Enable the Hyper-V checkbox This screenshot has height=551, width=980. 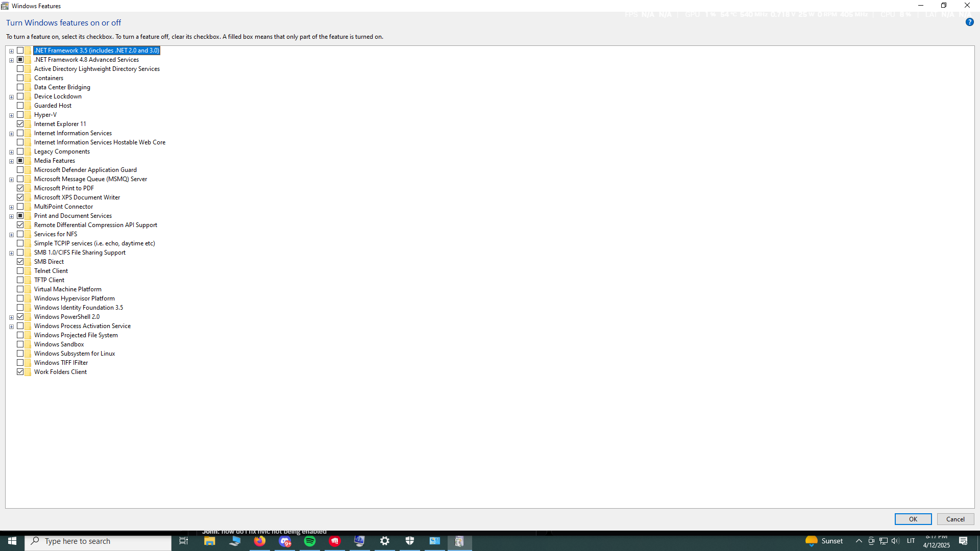pyautogui.click(x=20, y=115)
